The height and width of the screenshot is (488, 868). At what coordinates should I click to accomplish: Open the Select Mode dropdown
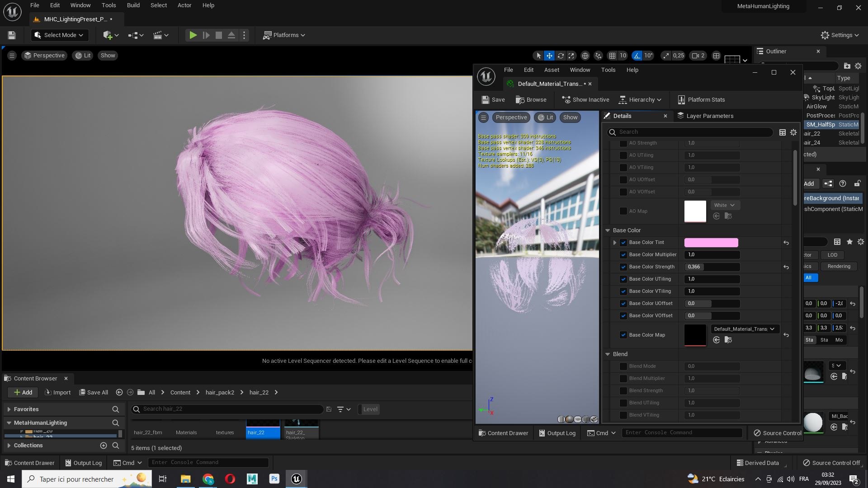click(59, 35)
